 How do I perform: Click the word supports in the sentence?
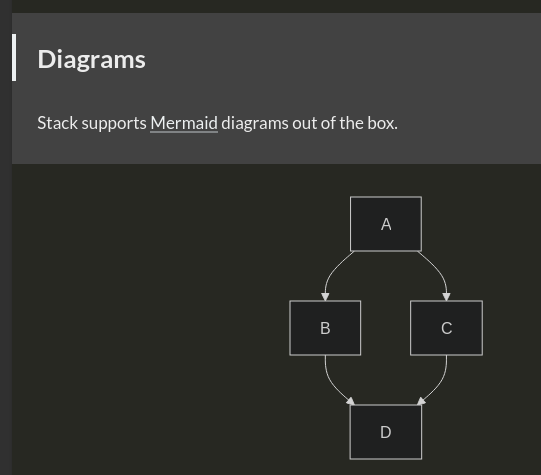coord(114,123)
